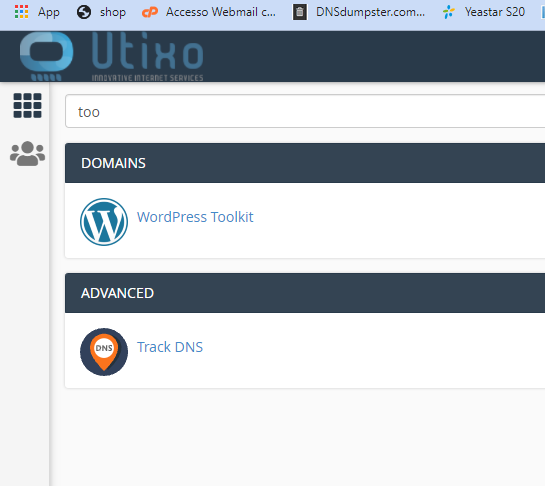Click the Track DNS pin icon
The height and width of the screenshot is (486, 545).
(104, 352)
